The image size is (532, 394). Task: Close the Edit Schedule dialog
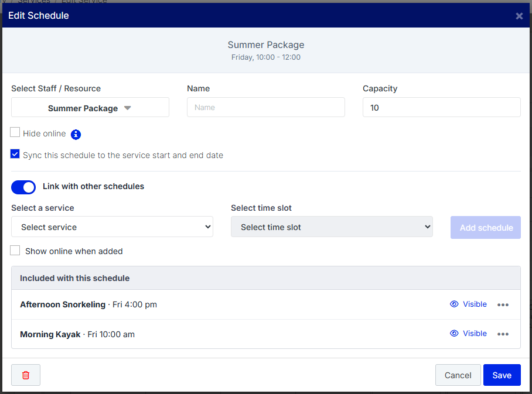pos(519,16)
